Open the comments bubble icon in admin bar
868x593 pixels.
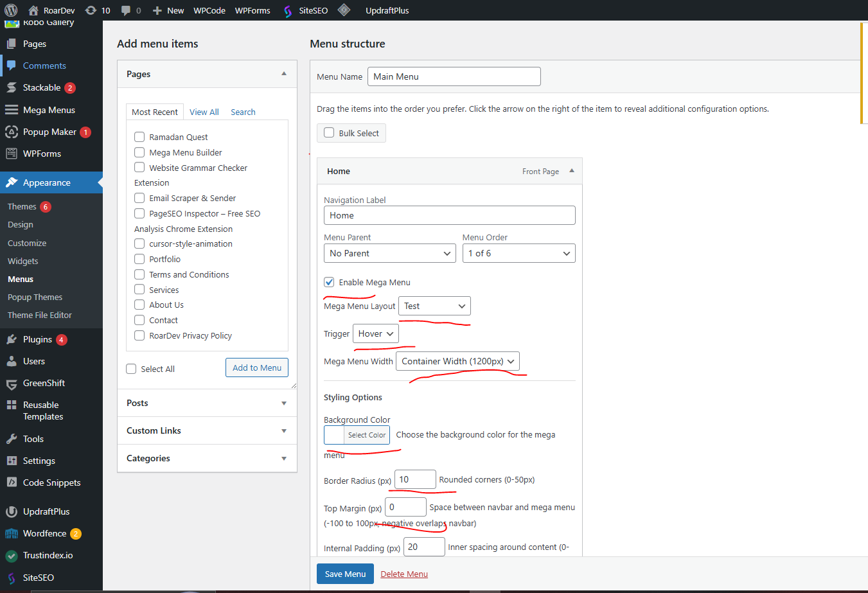pos(126,10)
